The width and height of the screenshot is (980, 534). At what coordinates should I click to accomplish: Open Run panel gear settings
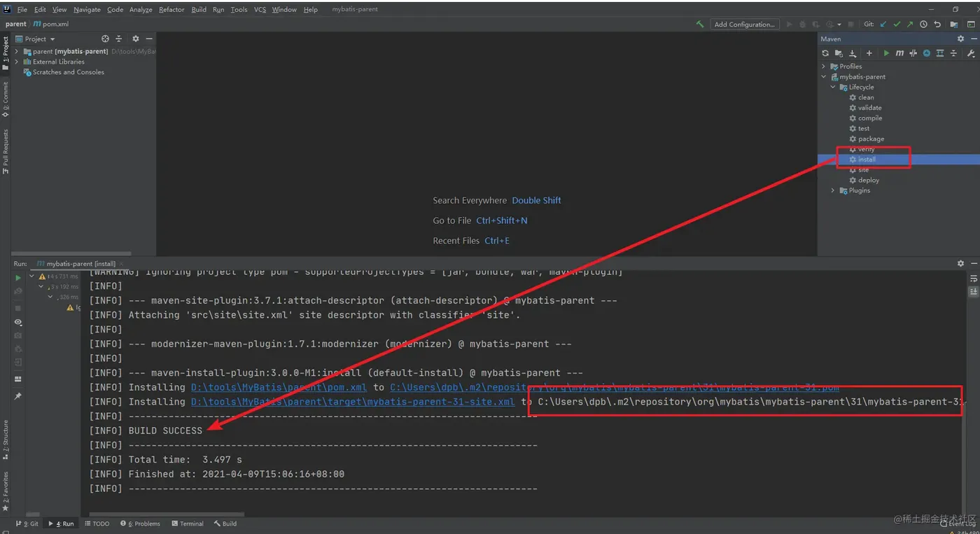click(960, 264)
